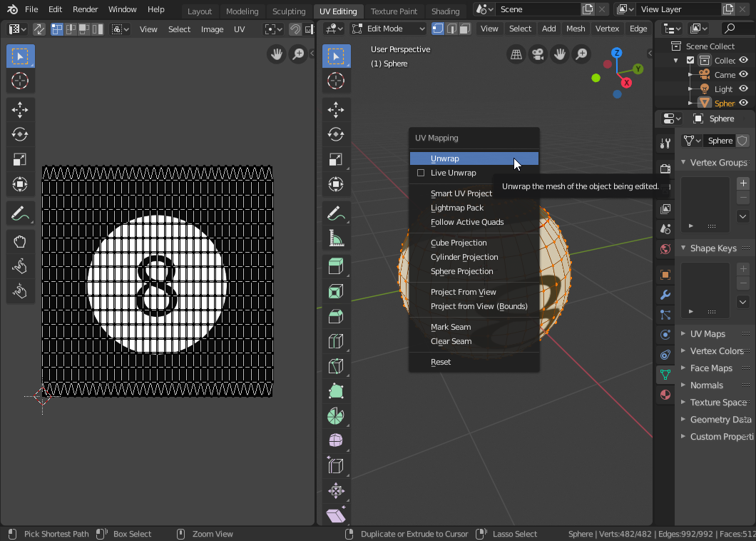Add a new vertex group
756x541 pixels.
click(x=742, y=183)
